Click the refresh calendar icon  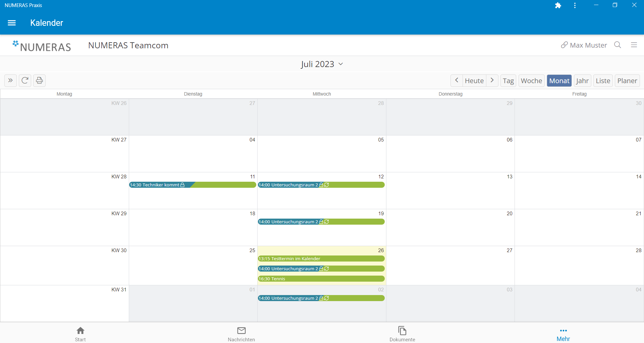[x=25, y=80]
